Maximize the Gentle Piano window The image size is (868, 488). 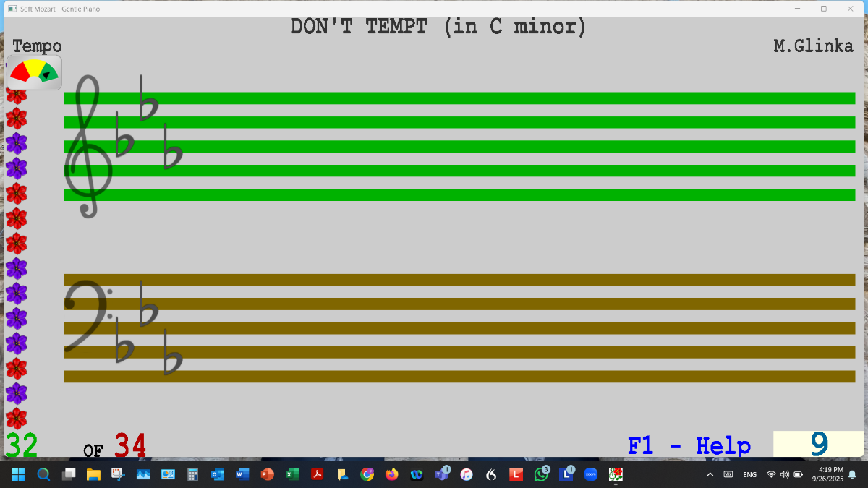click(x=823, y=9)
